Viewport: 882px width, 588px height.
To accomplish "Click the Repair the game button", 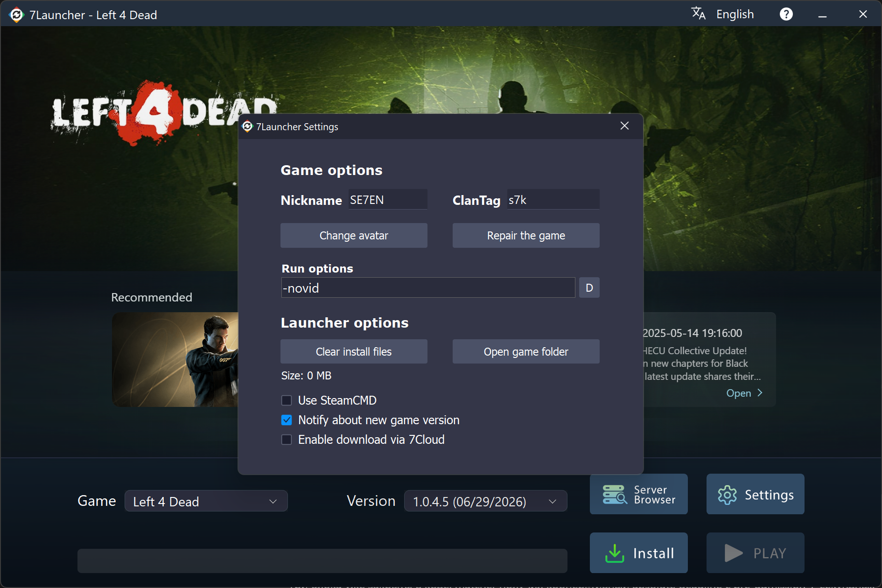I will pos(526,235).
